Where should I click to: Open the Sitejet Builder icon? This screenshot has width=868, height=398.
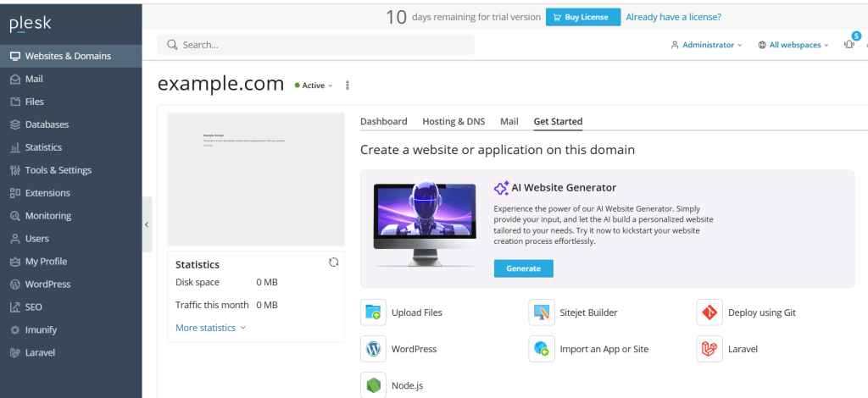[541, 312]
